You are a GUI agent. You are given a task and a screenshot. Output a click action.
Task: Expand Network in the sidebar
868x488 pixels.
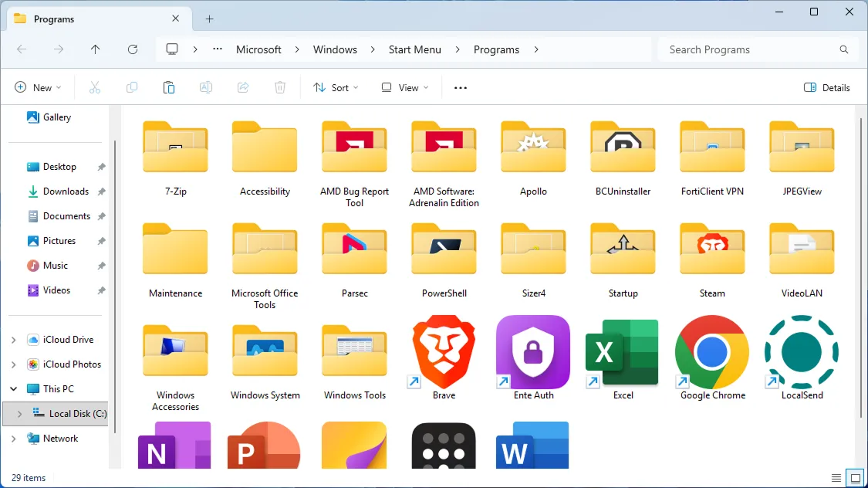[13, 438]
